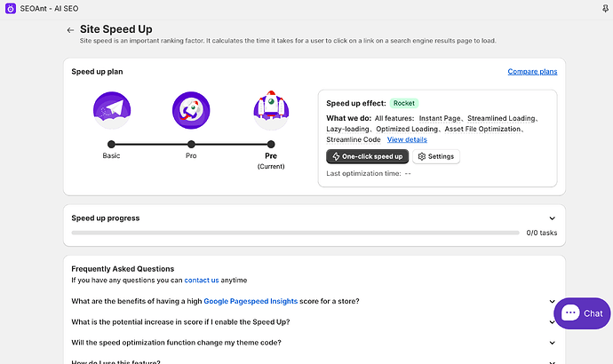Click the Streamlined Loading feature text
Image resolution: width=613 pixels, height=364 pixels.
point(501,118)
